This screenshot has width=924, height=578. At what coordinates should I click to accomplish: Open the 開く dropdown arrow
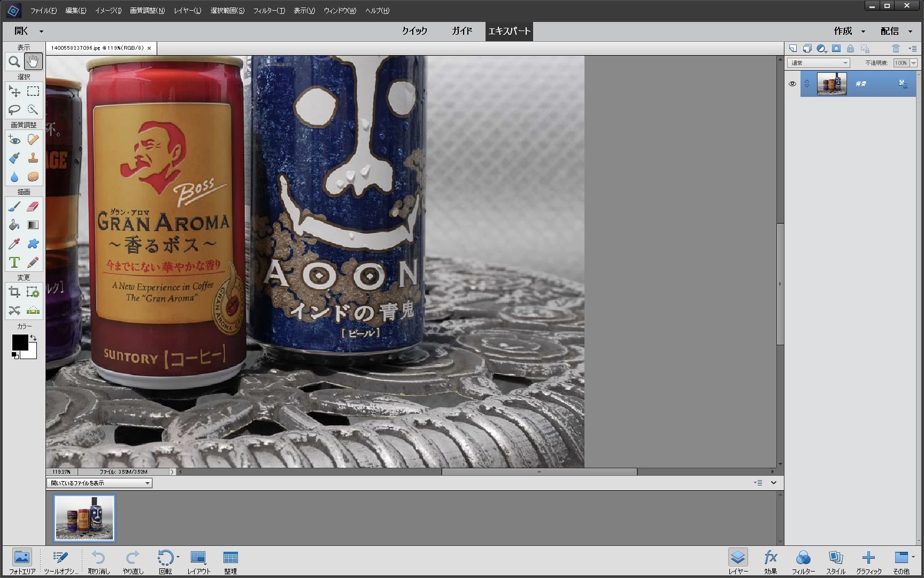[41, 32]
